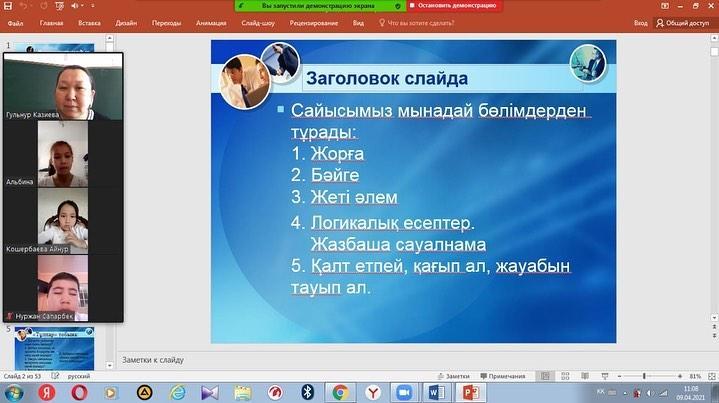Switch to the Вставка ribbon tab

(88, 21)
